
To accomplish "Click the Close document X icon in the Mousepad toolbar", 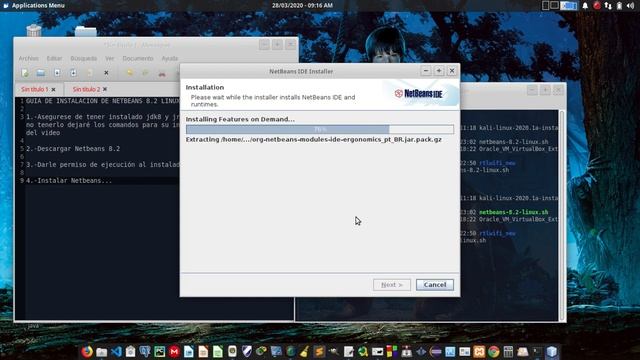I will tap(106, 73).
